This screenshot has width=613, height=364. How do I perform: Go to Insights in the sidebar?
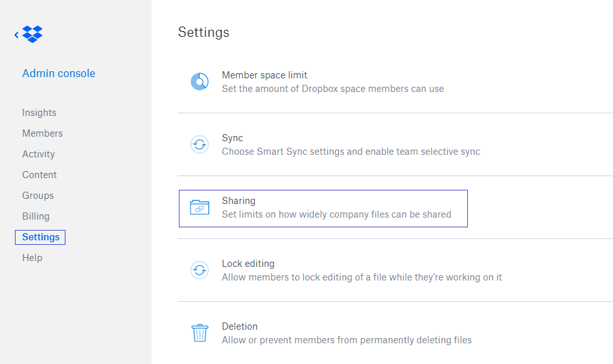pos(39,113)
